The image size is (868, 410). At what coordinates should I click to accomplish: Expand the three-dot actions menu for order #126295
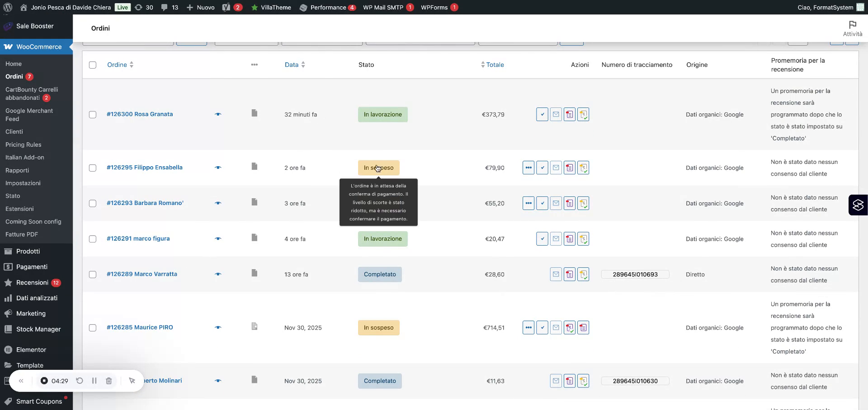coord(528,168)
